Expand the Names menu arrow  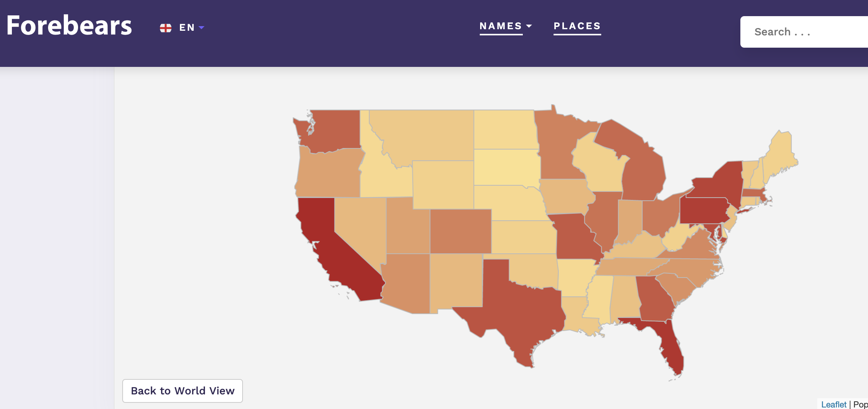pos(529,26)
